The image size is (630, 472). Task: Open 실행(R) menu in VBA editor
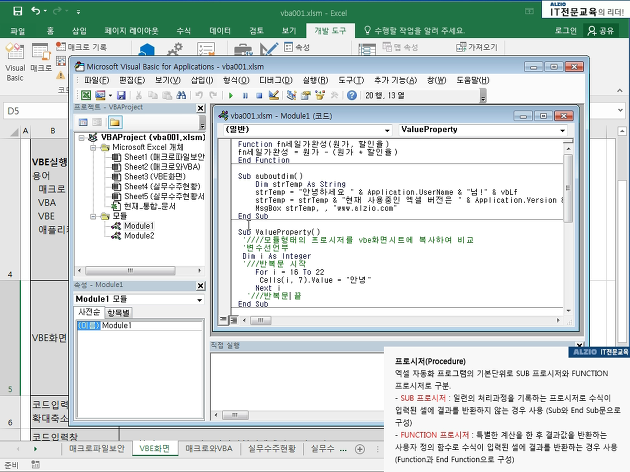click(x=315, y=80)
